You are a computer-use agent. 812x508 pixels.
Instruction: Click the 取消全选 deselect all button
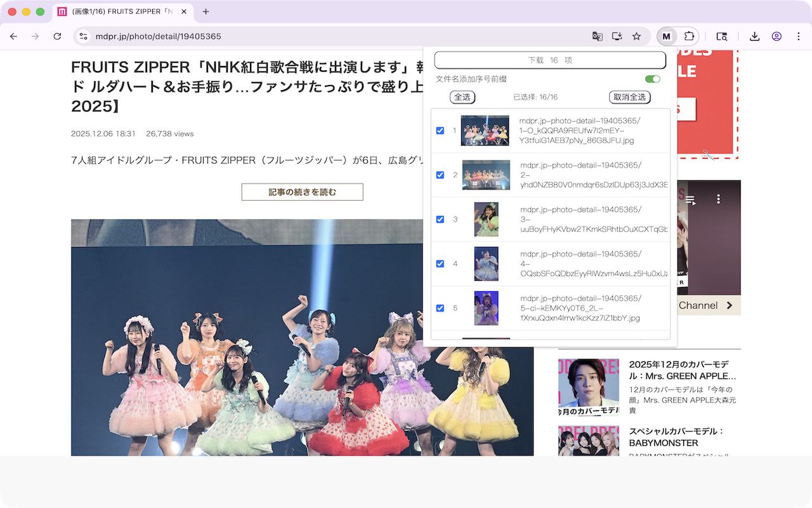point(629,97)
